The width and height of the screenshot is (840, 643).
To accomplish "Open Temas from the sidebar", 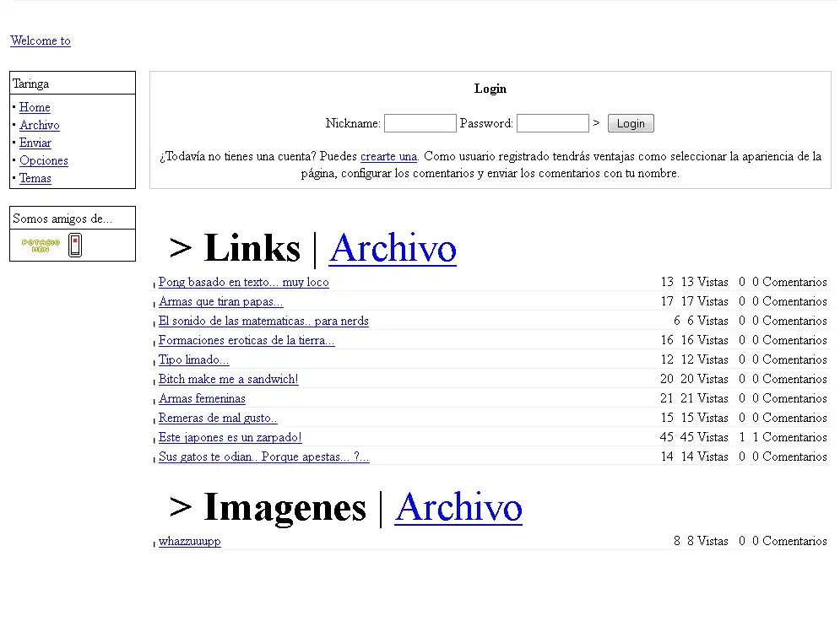I will click(x=35, y=178).
